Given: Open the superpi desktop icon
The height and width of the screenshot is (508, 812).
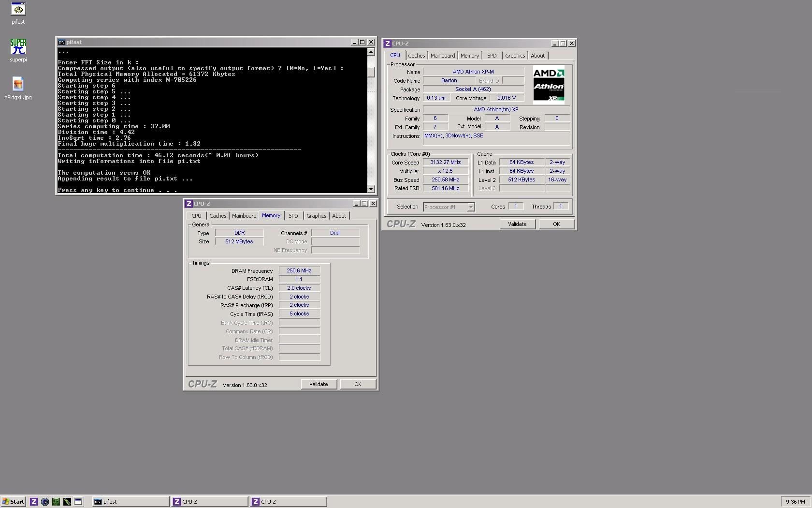Looking at the screenshot, I should [x=18, y=50].
